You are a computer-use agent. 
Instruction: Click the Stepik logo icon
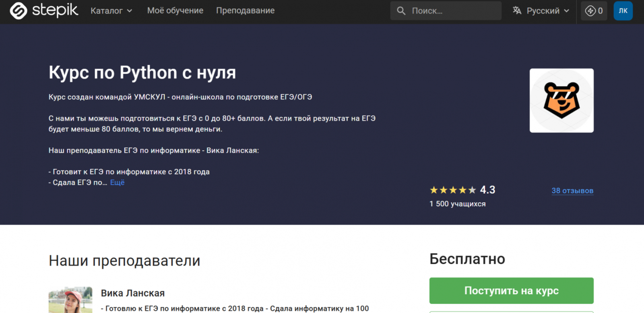pyautogui.click(x=19, y=10)
